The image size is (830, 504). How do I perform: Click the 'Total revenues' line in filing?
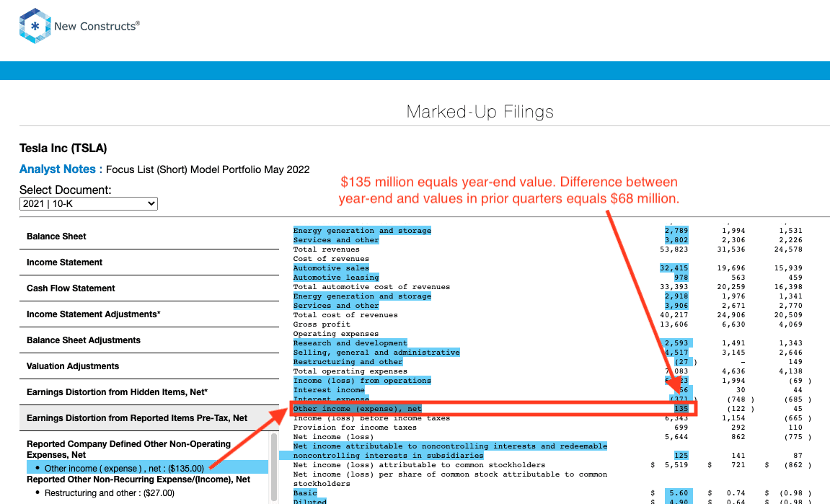click(x=326, y=249)
